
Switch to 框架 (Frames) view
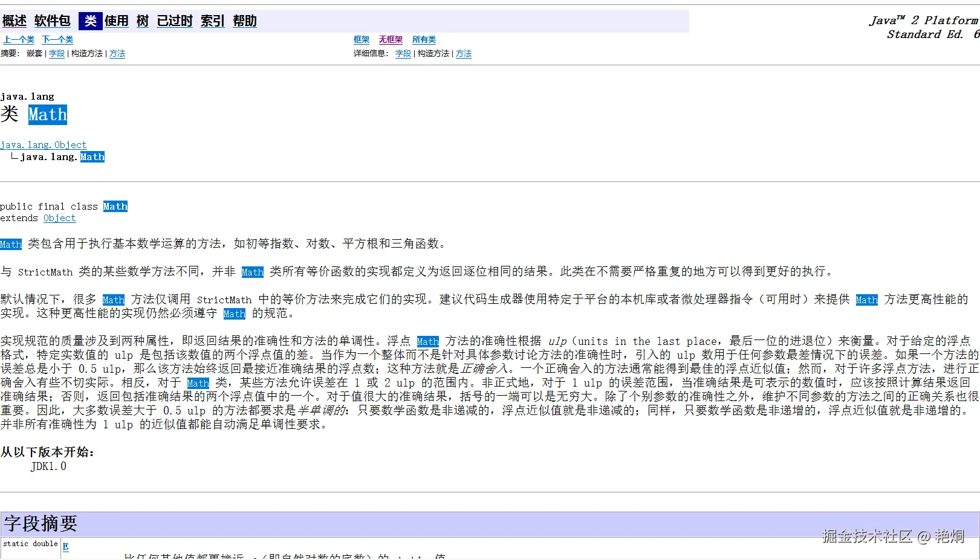[x=362, y=39]
